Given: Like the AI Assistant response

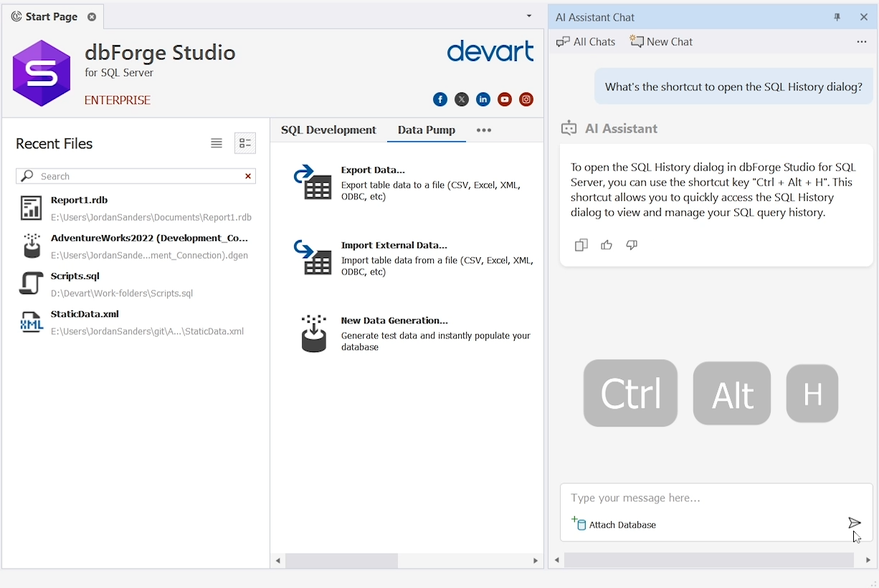Looking at the screenshot, I should 607,245.
